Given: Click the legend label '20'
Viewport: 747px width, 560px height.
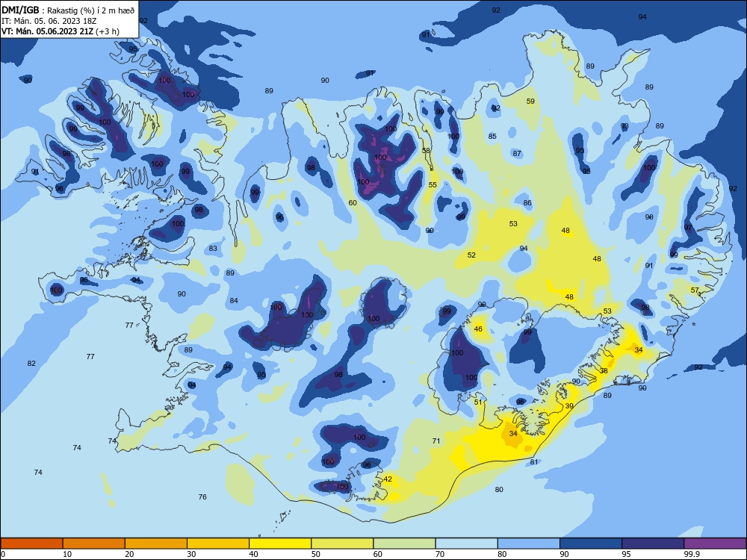Looking at the screenshot, I should (129, 554).
